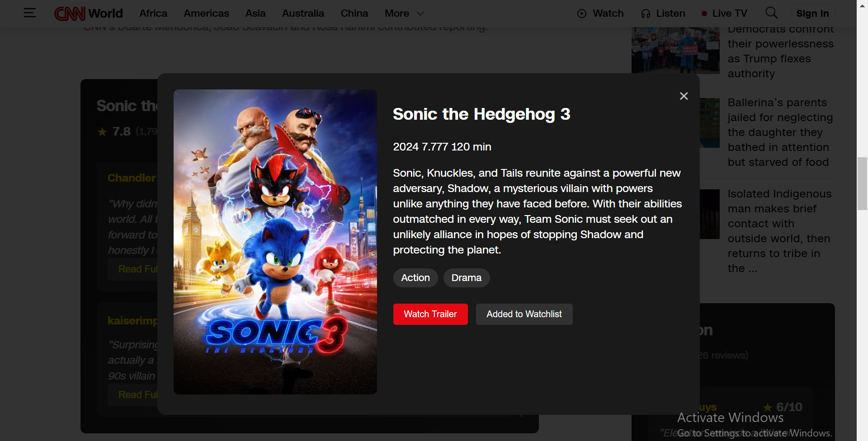
Task: Close the Sonic the Hedgehog 3 popup
Action: click(x=684, y=96)
